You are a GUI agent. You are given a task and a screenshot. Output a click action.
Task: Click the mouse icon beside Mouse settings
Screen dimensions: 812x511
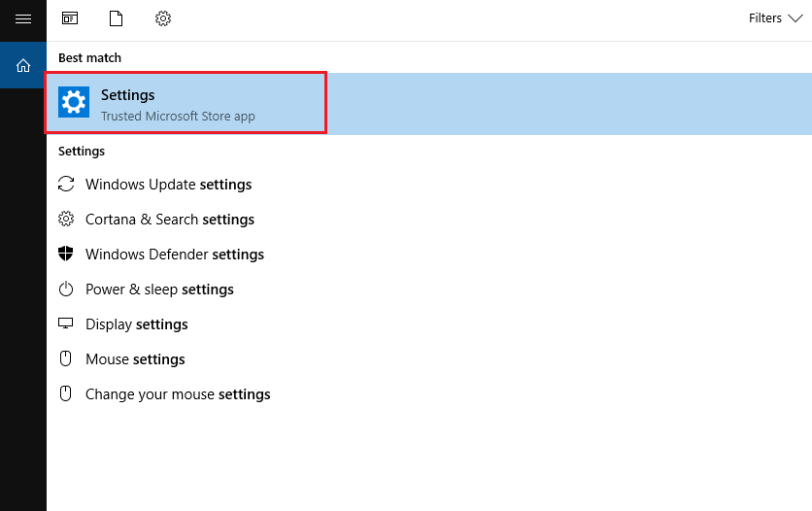[x=66, y=358]
